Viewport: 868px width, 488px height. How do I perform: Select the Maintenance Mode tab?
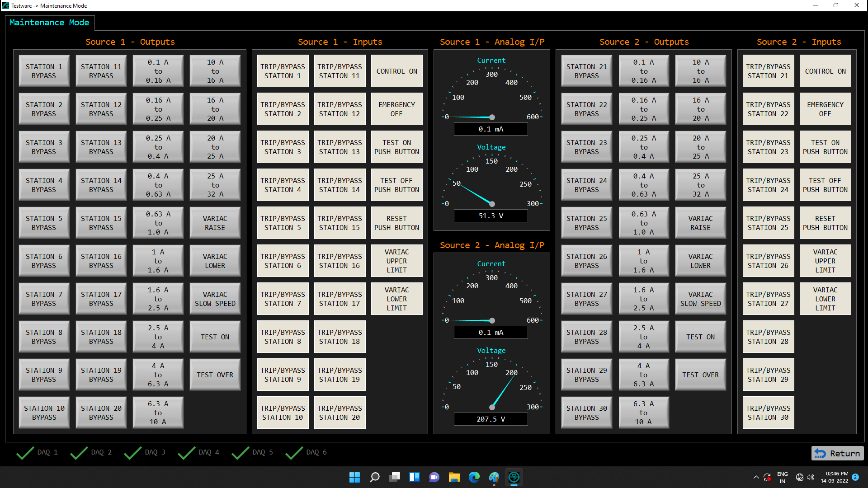tap(49, 23)
